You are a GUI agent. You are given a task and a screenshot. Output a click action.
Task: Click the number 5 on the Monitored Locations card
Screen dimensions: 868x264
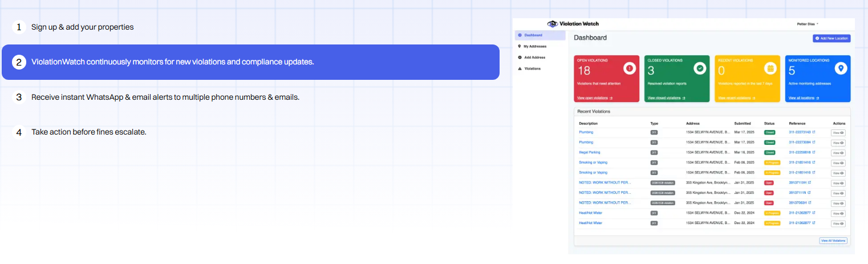(792, 71)
